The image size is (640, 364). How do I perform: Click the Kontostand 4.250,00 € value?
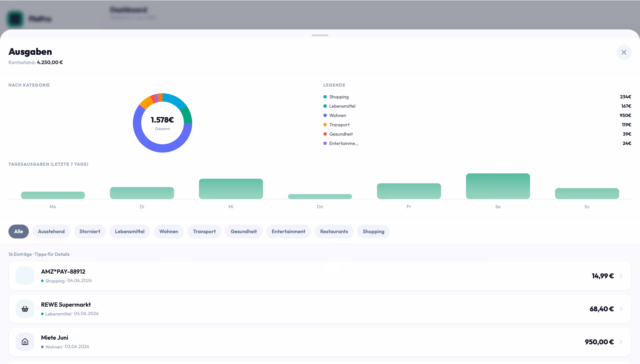pos(50,62)
